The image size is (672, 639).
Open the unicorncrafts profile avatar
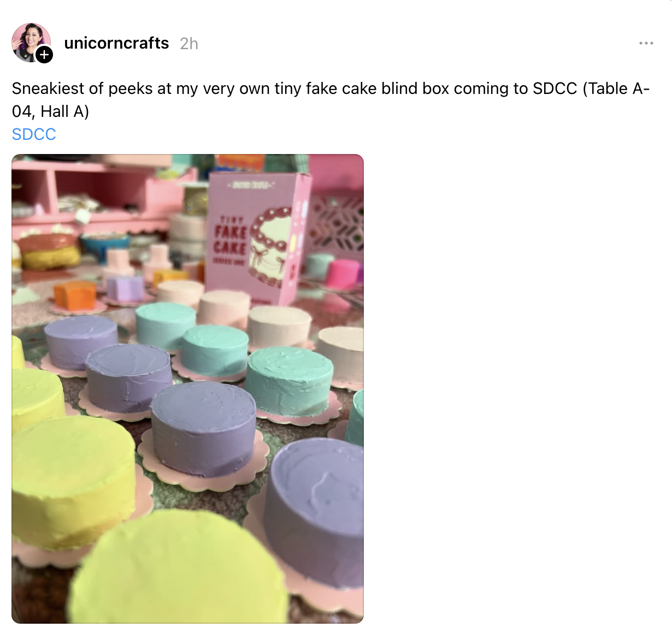tap(31, 43)
